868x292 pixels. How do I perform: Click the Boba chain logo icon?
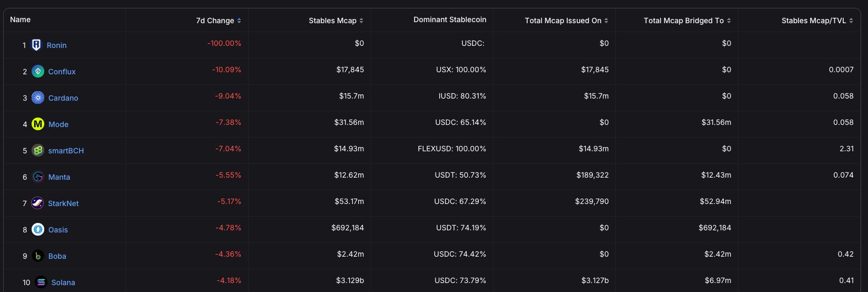tap(38, 256)
